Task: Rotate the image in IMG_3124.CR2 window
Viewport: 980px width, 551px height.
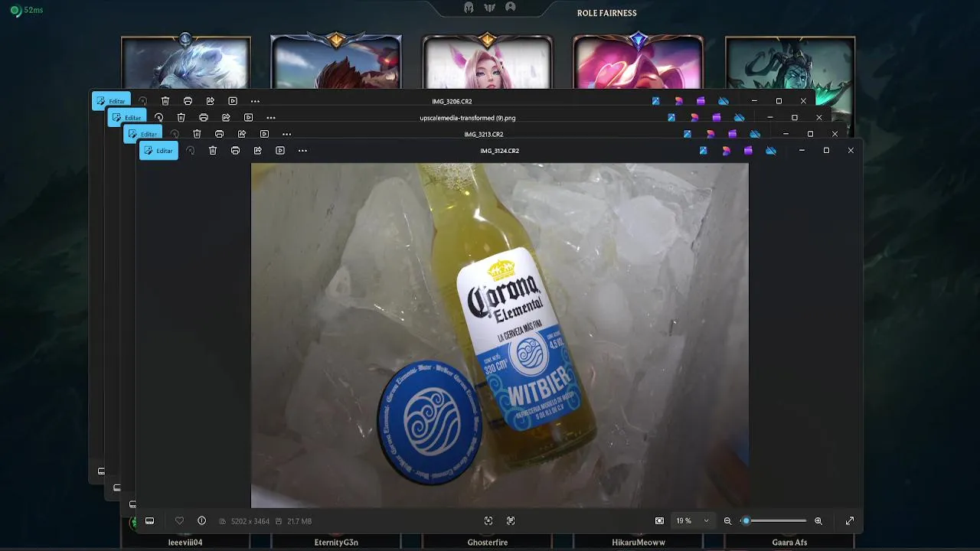Action: [191, 151]
